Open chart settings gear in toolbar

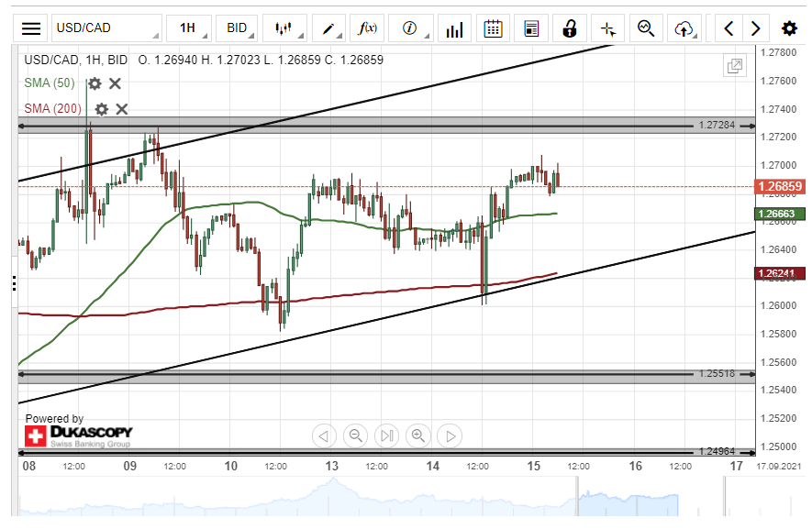(788, 28)
